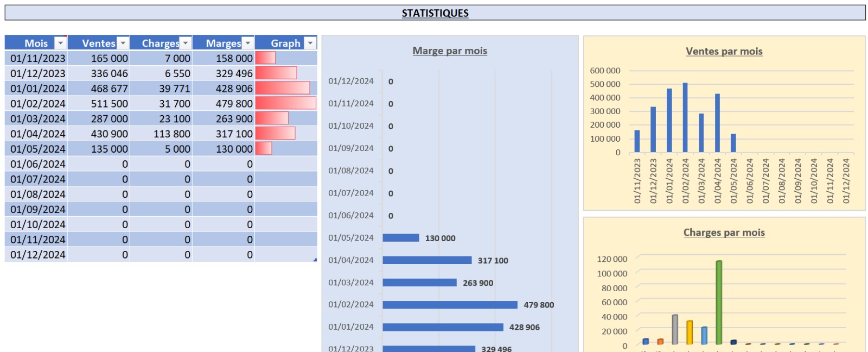Image resolution: width=868 pixels, height=352 pixels.
Task: Select the 130 000 data label in Marge chart
Action: 440,238
